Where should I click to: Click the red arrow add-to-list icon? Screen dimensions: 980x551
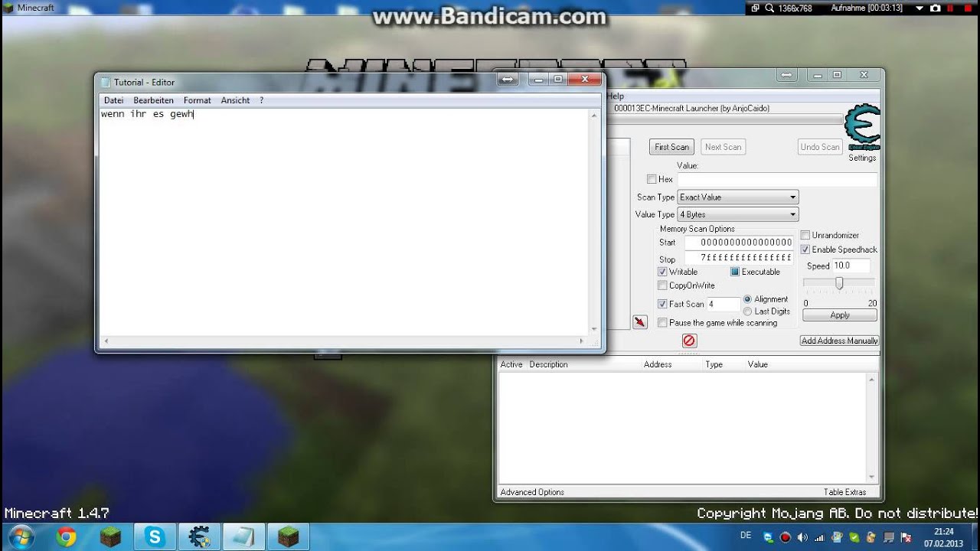click(640, 322)
